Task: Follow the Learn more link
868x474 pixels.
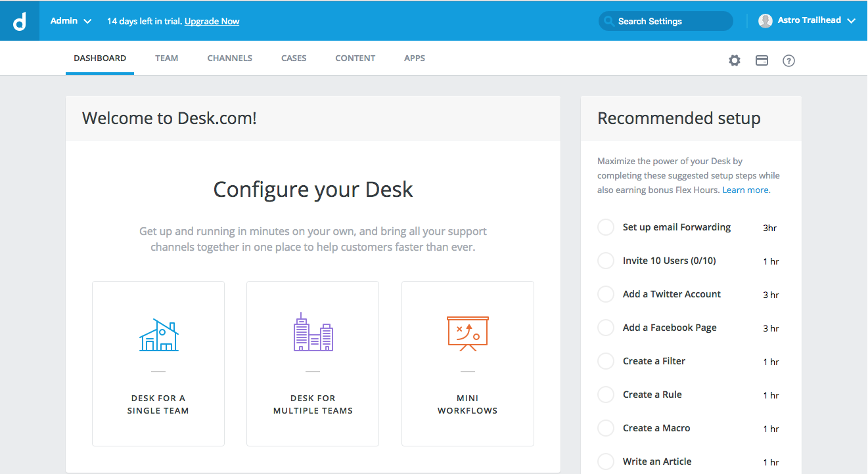Action: point(746,190)
